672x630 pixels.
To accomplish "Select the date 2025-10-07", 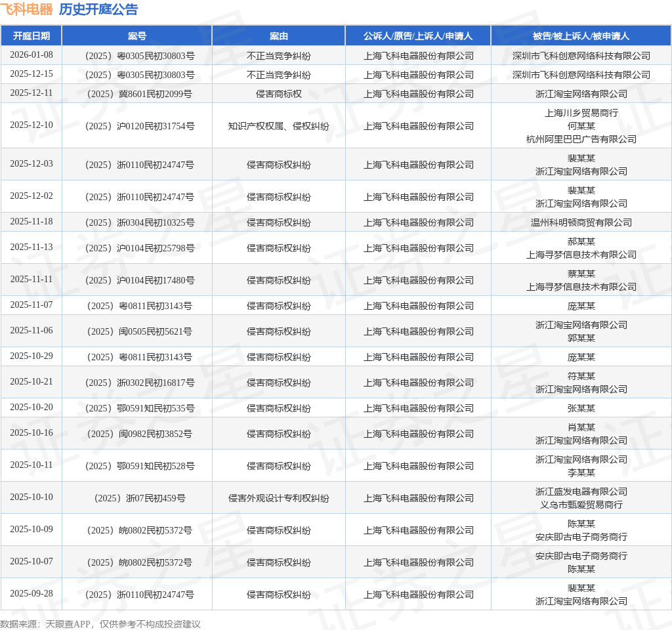I will tap(31, 562).
